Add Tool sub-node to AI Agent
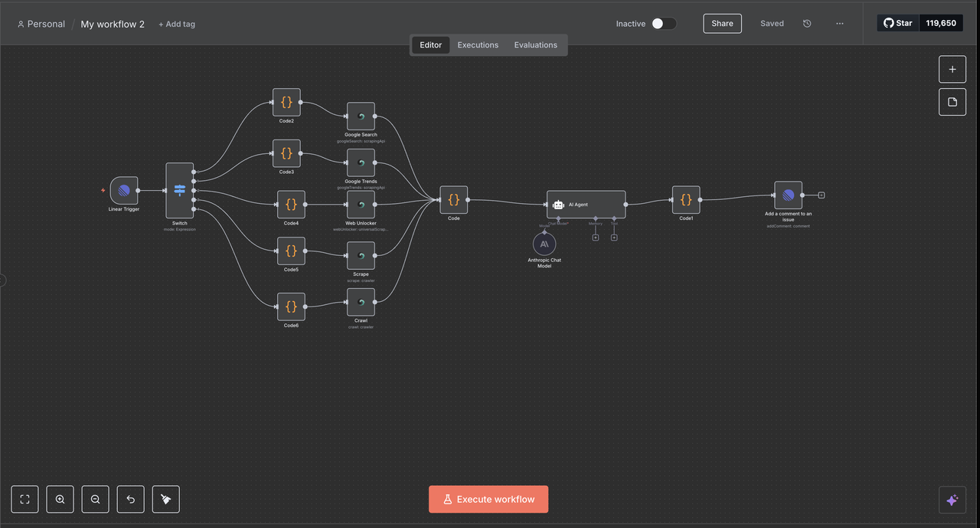The image size is (980, 528). tap(614, 238)
